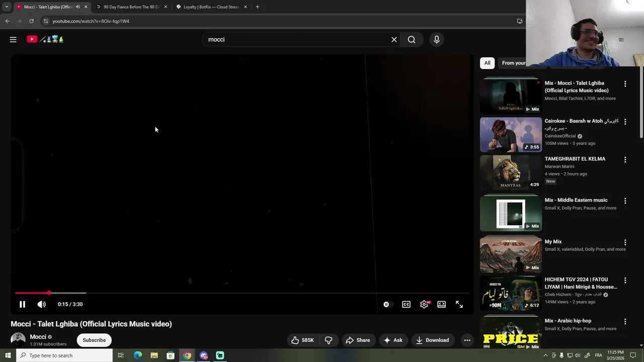Dislike the video
The image size is (644, 362).
(329, 340)
